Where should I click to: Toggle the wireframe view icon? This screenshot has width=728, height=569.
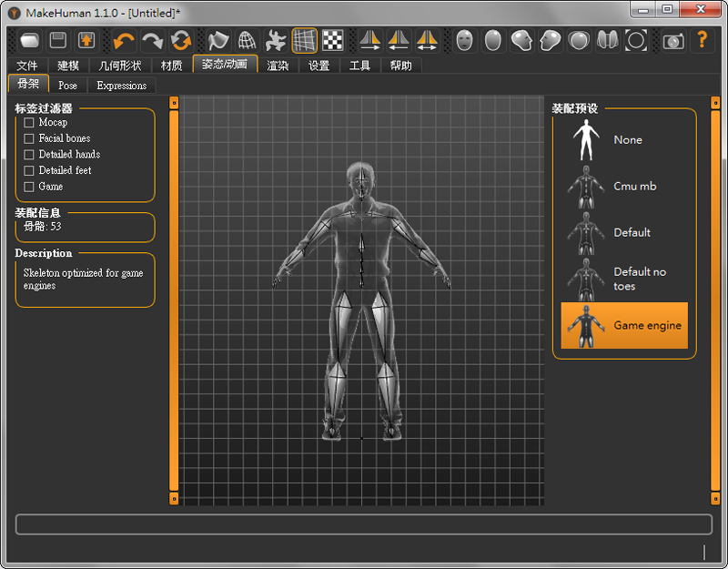click(247, 40)
